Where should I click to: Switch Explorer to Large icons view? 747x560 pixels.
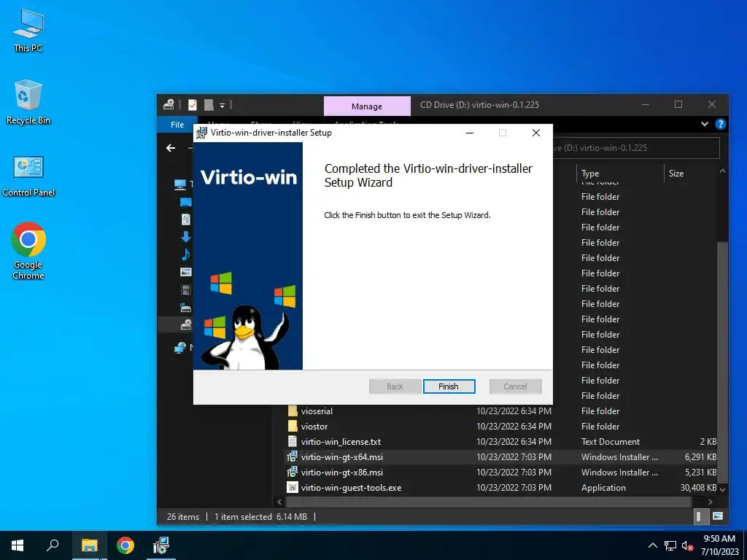tap(718, 516)
